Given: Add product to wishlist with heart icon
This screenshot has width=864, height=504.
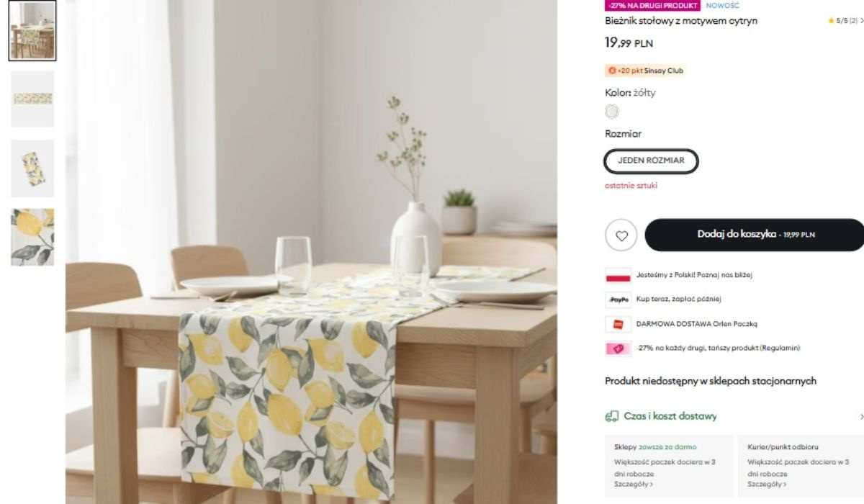Looking at the screenshot, I should [621, 235].
